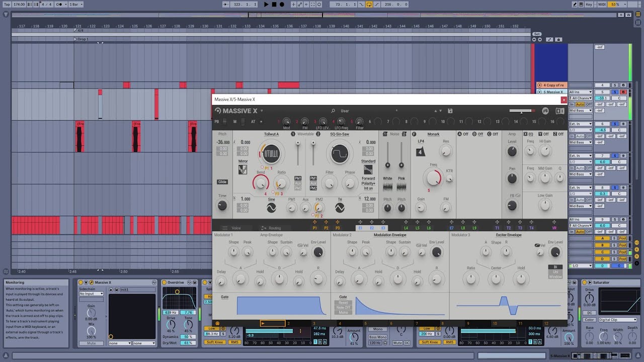Click the Mirror wavetable mode icon

[243, 169]
